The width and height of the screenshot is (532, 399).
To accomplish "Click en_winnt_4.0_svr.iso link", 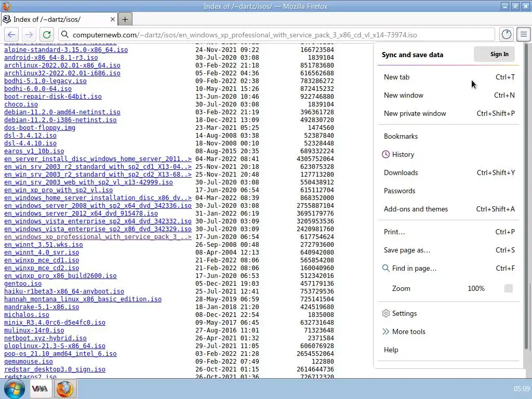I will pos(42,253).
